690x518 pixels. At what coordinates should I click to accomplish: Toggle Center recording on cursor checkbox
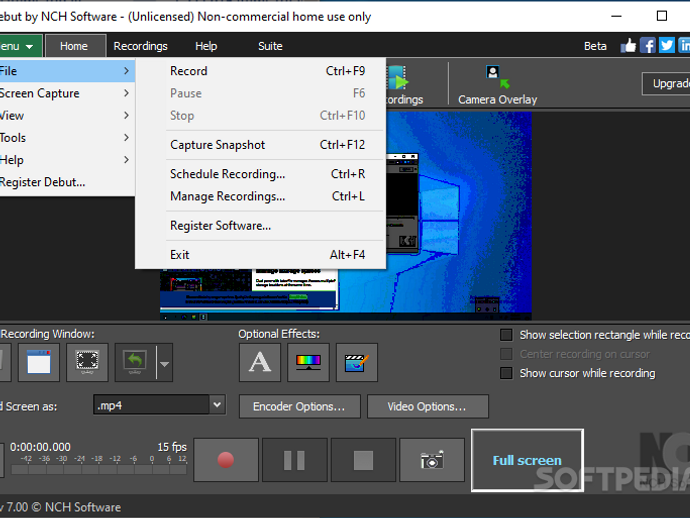tap(506, 354)
